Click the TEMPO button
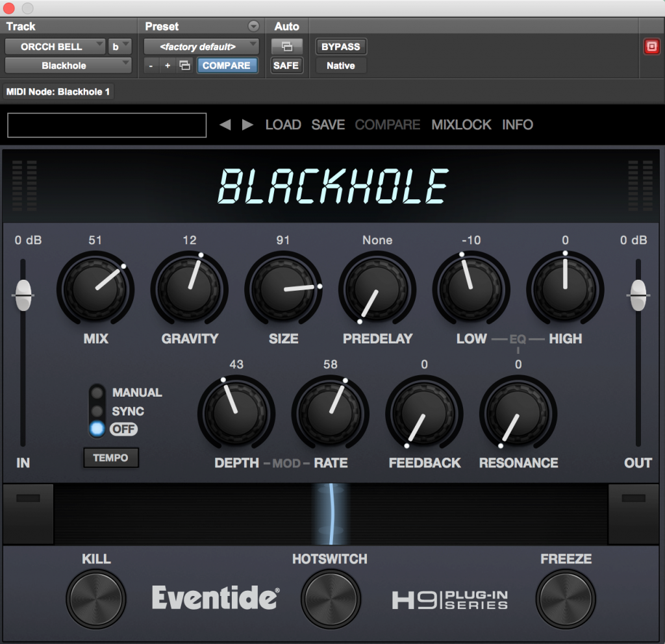 coord(110,458)
